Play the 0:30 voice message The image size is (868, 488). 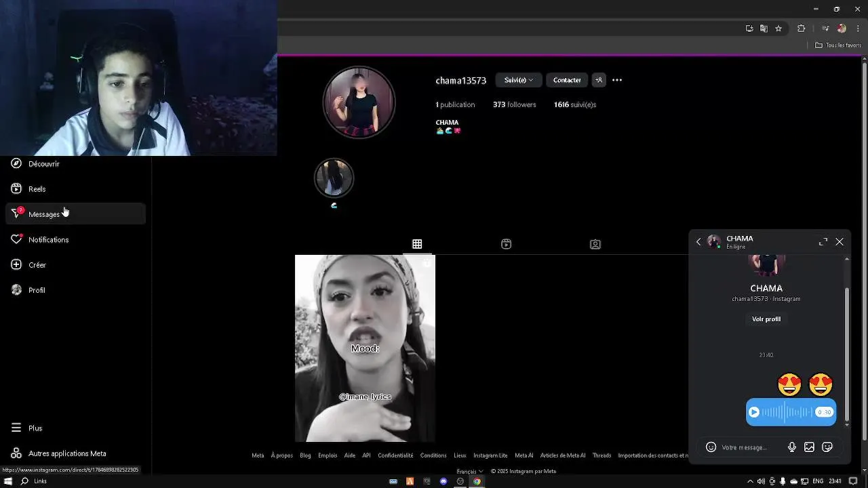pos(753,412)
